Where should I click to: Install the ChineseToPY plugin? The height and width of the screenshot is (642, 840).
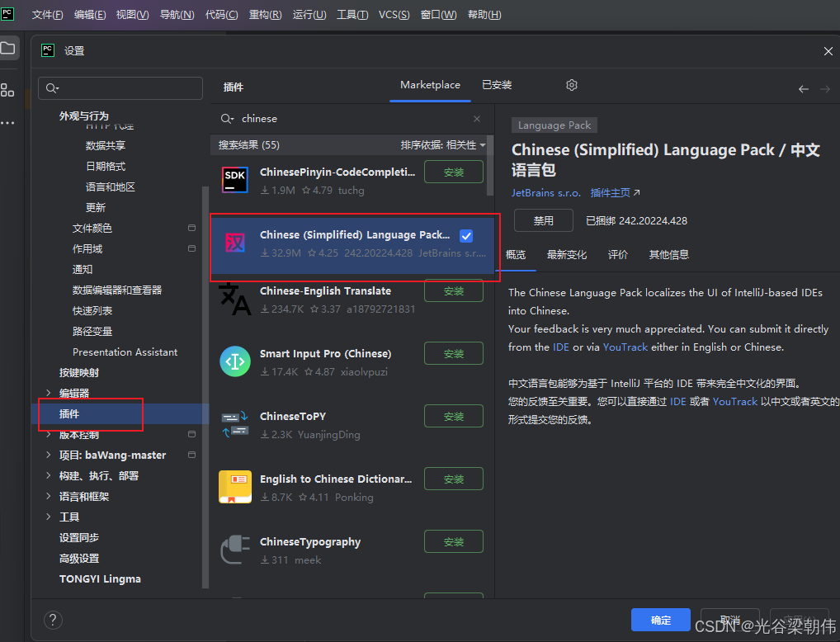pyautogui.click(x=454, y=417)
